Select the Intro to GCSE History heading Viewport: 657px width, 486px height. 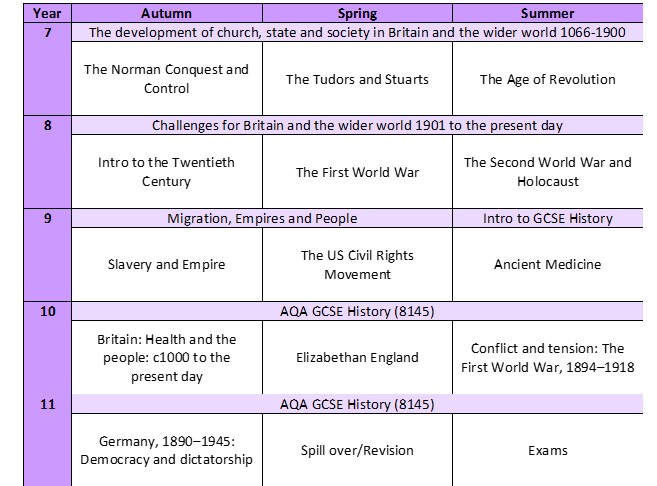pyautogui.click(x=548, y=218)
